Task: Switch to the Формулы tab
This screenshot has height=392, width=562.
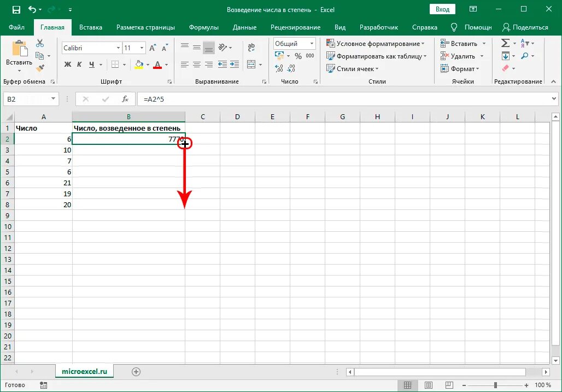Action: (x=203, y=27)
